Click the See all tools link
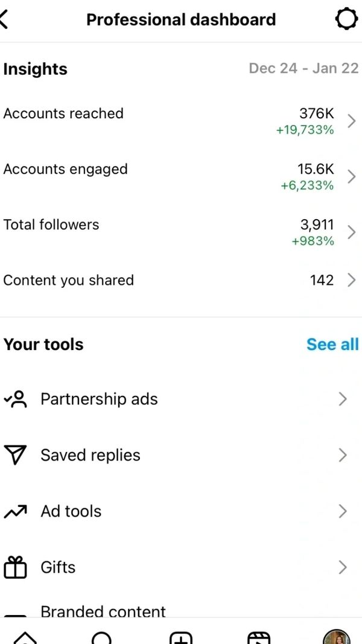 [332, 345]
